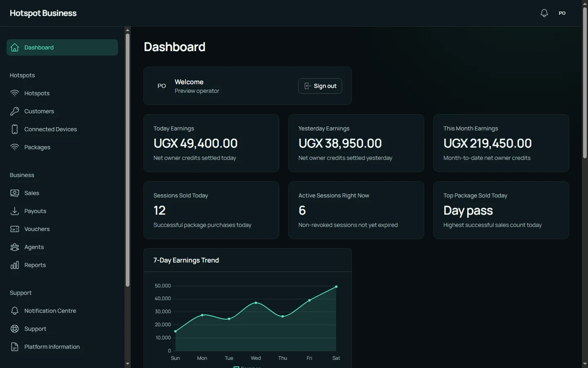The image size is (588, 368).
Task: Open the Customers page
Action: click(x=62, y=111)
